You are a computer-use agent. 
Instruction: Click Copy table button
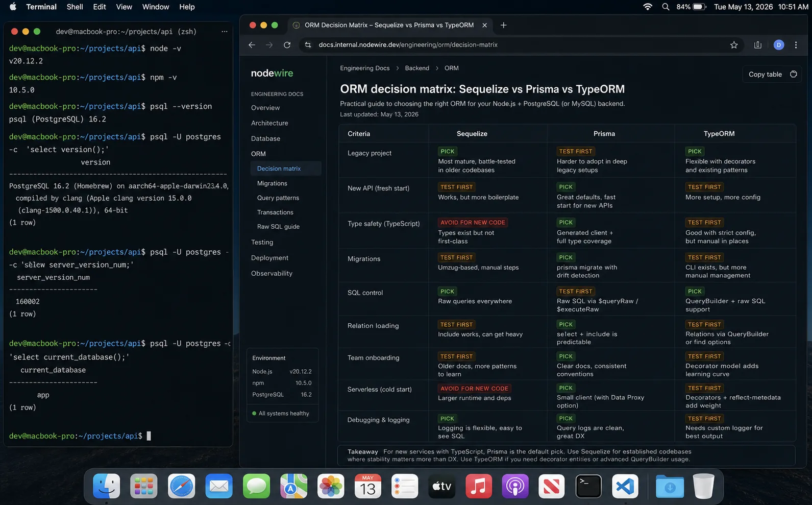772,74
